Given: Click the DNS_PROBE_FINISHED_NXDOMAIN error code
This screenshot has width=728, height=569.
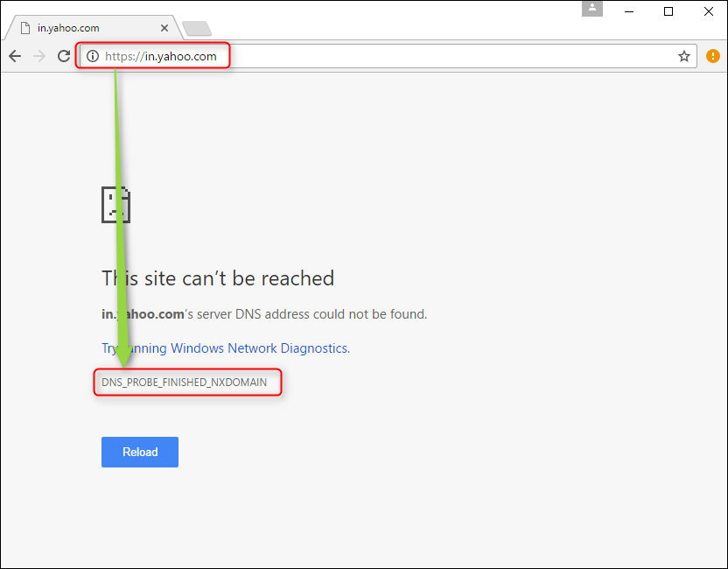Looking at the screenshot, I should click(185, 383).
